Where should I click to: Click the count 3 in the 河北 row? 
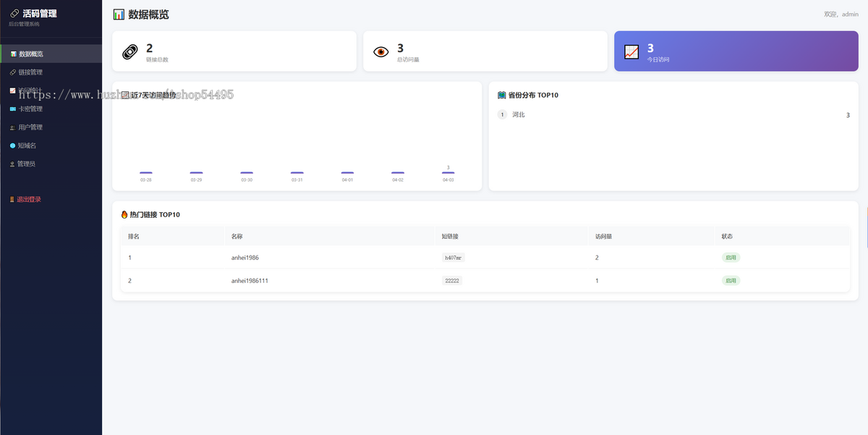848,115
